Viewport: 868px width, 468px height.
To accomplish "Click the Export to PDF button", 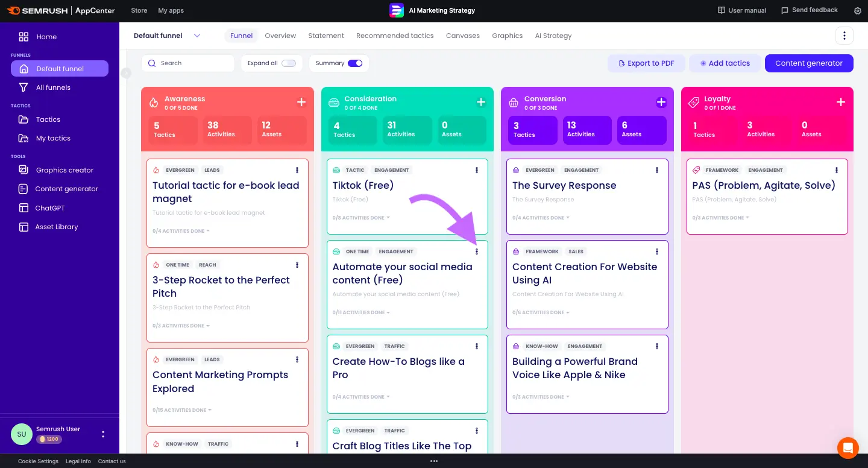I will tap(646, 63).
